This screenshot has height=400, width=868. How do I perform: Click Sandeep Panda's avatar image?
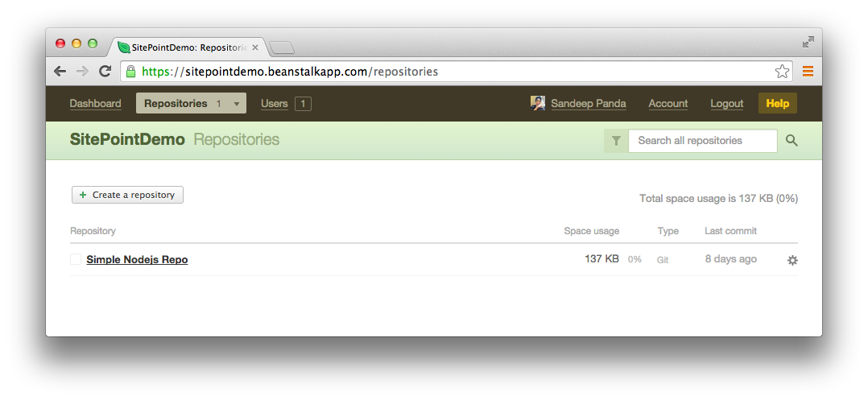pos(538,103)
